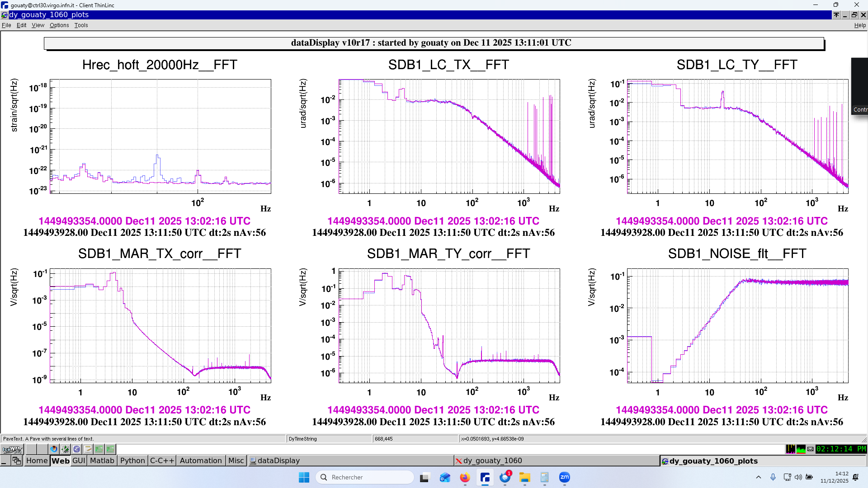Click the Windows search box Rechercher
The width and height of the screenshot is (868, 488).
tap(365, 478)
